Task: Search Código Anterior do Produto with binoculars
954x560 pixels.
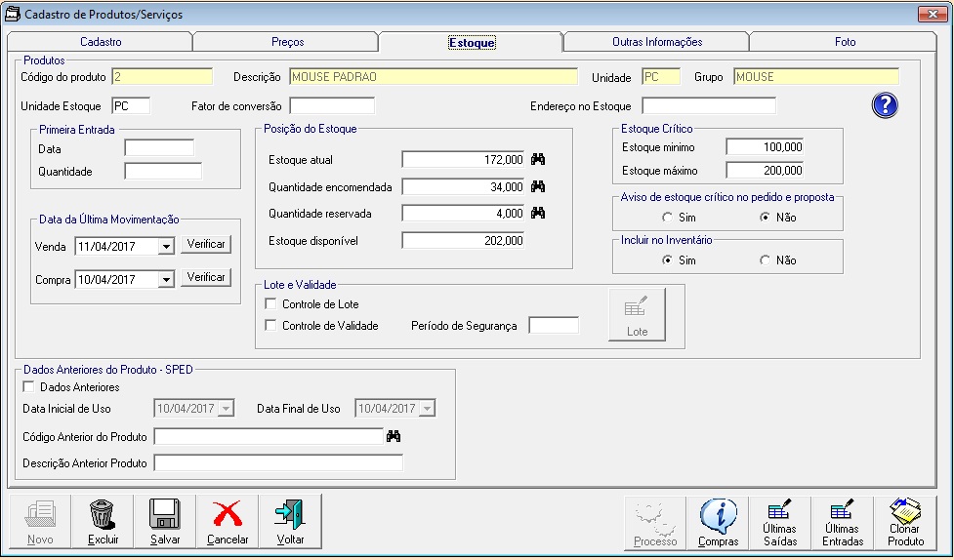Action: (394, 436)
